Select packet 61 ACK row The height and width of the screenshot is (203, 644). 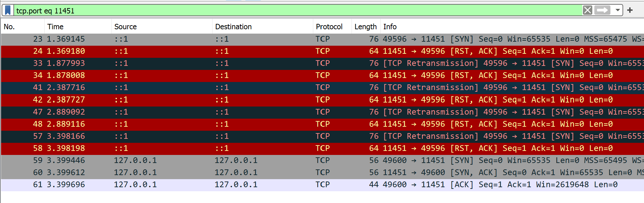click(x=322, y=185)
